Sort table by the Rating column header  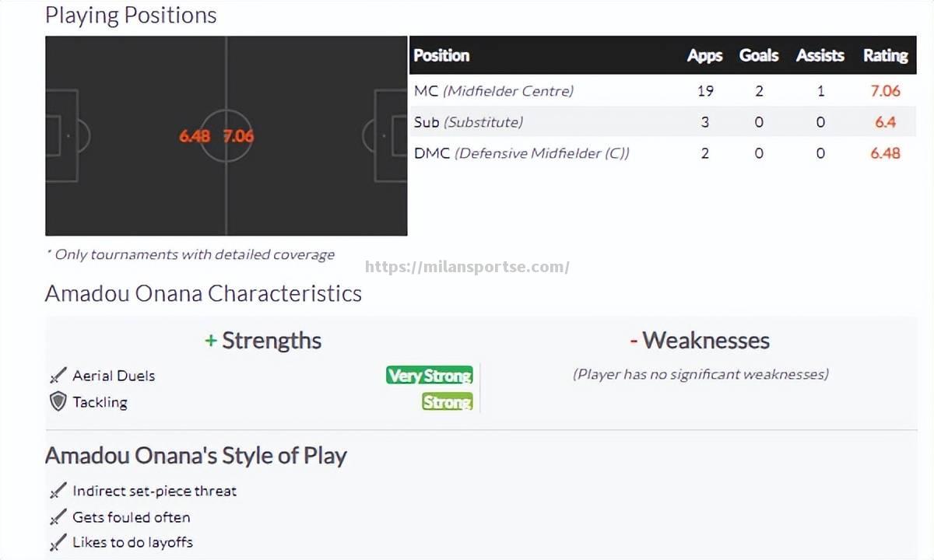[885, 55]
